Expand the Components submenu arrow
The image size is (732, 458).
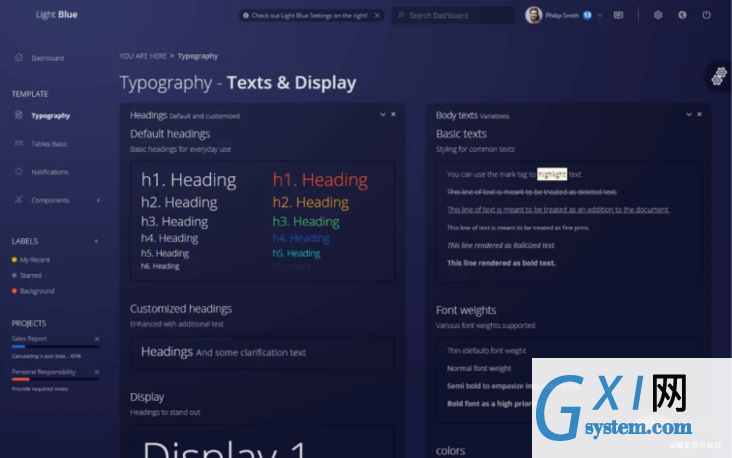pyautogui.click(x=98, y=200)
